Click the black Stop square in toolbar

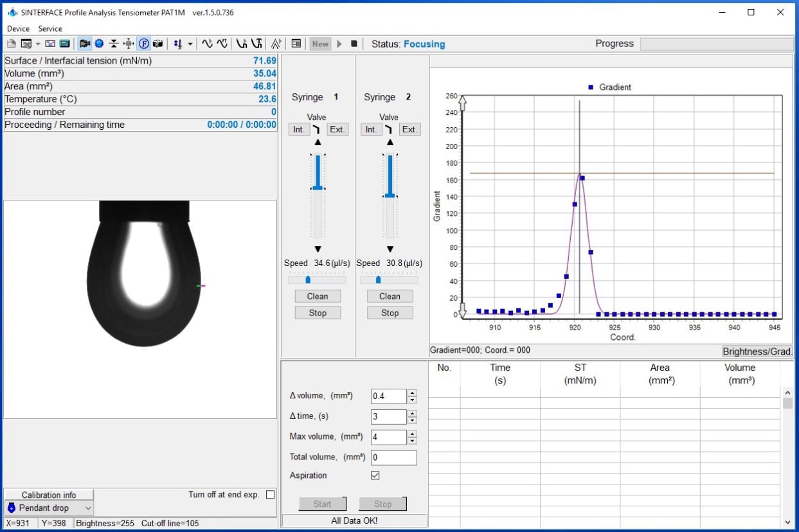354,44
